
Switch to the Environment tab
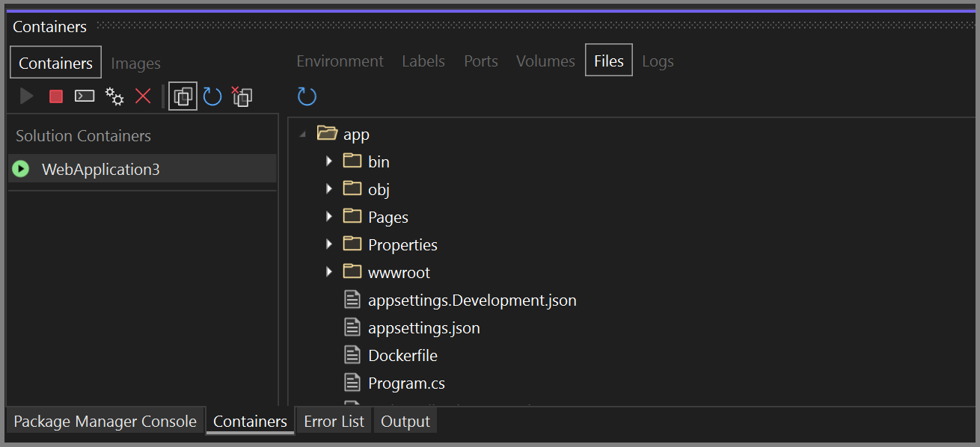[x=340, y=61]
